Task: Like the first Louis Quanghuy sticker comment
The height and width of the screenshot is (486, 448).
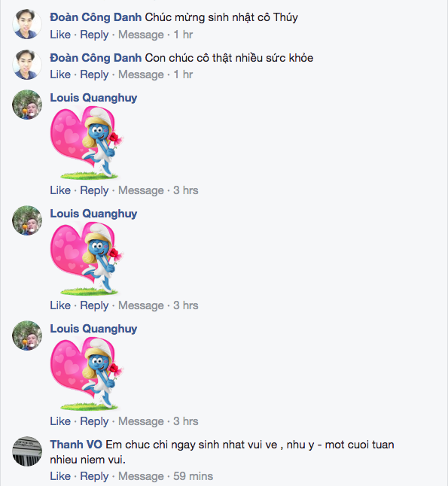Action: tap(60, 190)
